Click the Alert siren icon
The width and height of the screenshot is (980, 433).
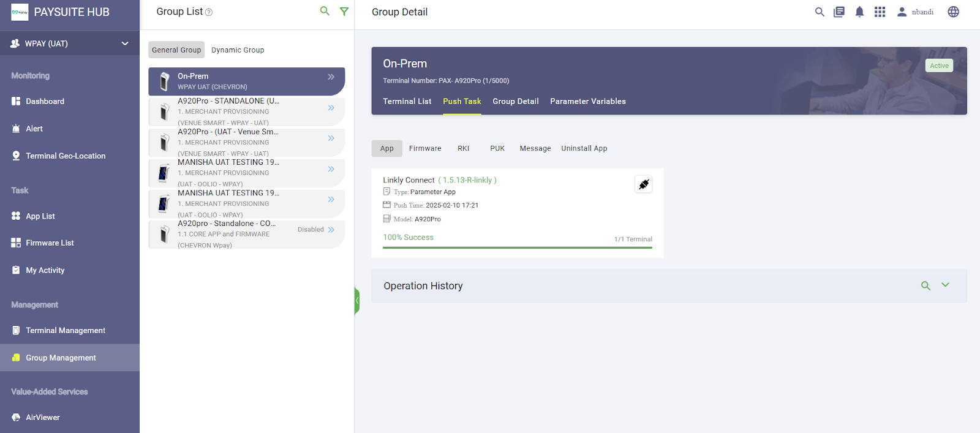16,129
